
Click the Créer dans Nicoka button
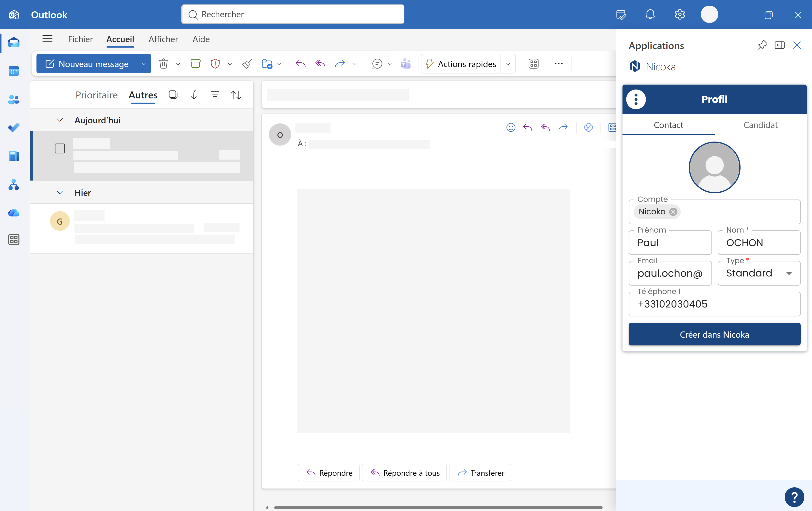pyautogui.click(x=715, y=334)
